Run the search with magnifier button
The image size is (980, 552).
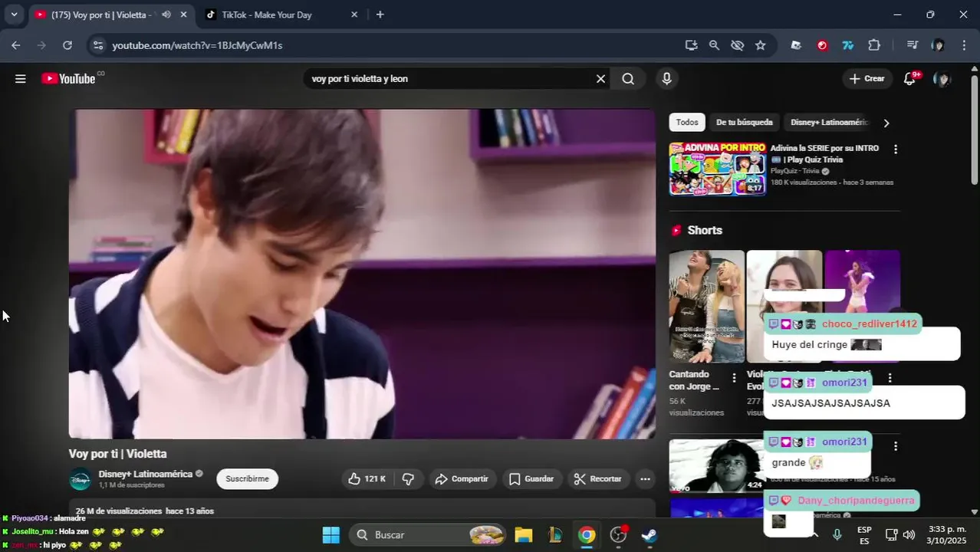click(x=628, y=78)
